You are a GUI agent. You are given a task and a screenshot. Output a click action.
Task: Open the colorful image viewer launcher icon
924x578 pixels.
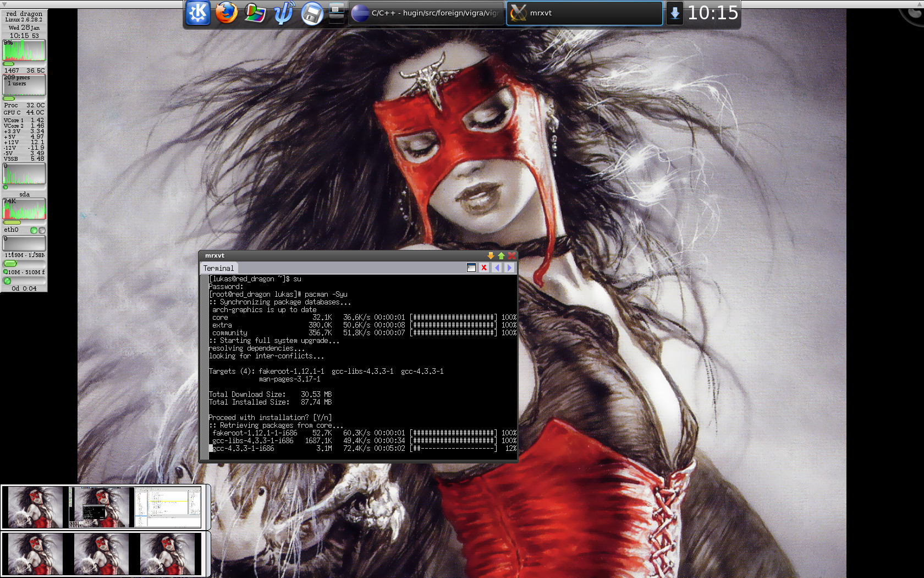(255, 13)
